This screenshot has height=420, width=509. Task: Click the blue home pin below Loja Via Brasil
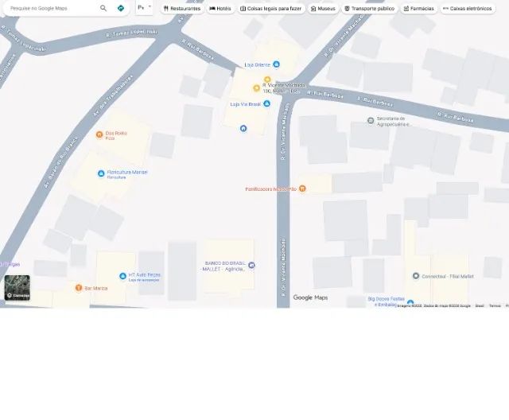pyautogui.click(x=243, y=129)
